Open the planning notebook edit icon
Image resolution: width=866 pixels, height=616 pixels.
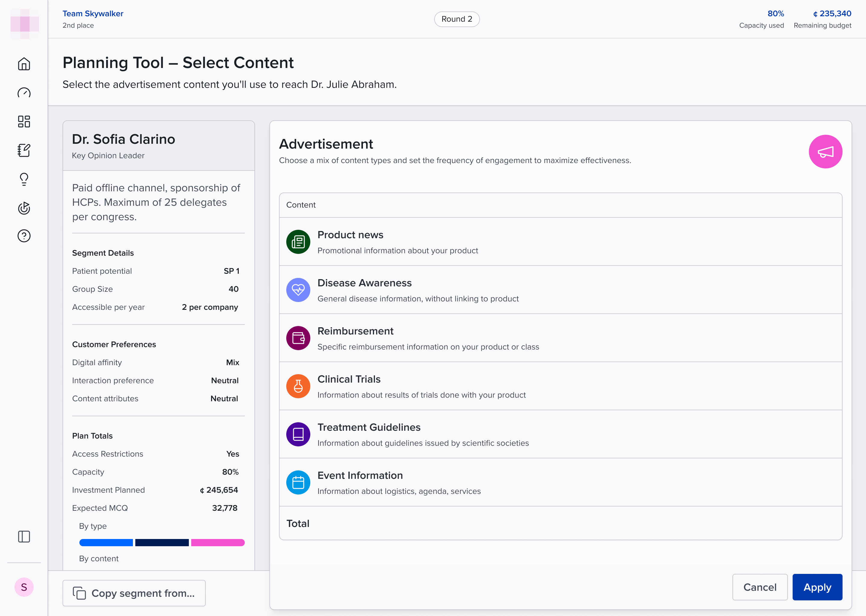click(x=24, y=150)
